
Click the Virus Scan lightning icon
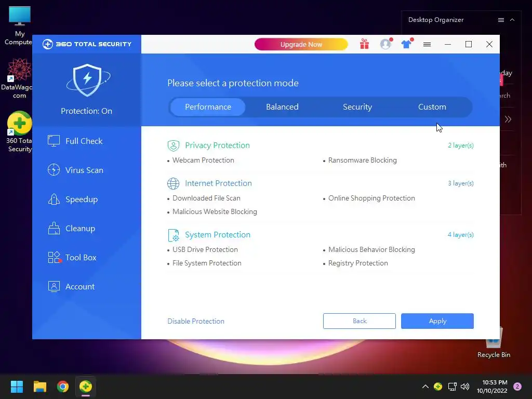54,170
